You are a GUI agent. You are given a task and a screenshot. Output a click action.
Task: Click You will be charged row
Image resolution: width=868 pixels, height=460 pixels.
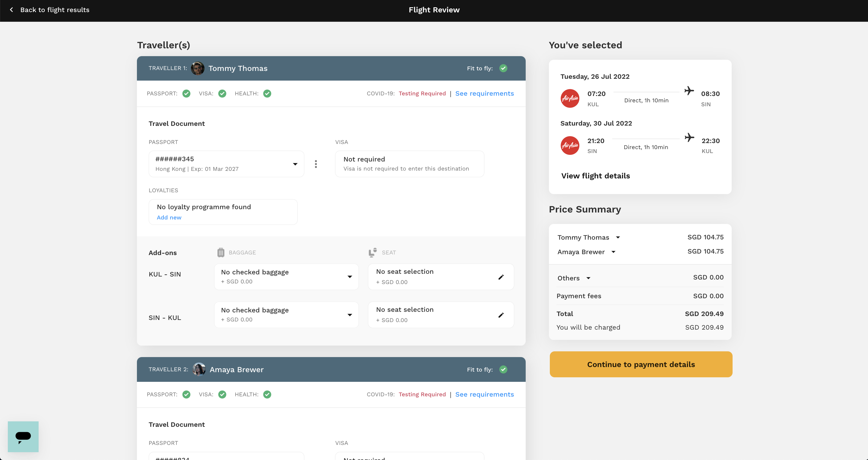tap(640, 327)
